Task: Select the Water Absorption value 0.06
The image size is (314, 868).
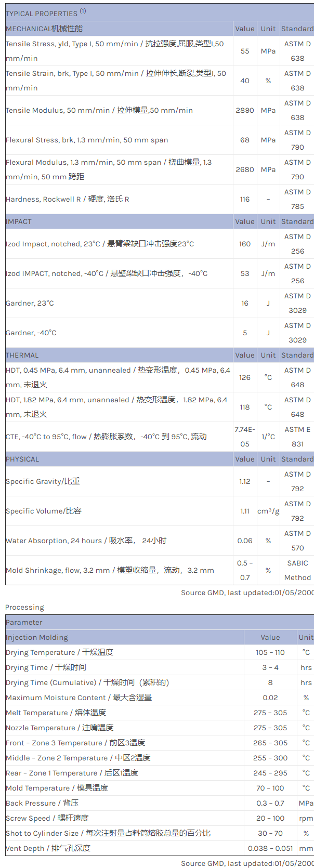Action: [x=245, y=541]
